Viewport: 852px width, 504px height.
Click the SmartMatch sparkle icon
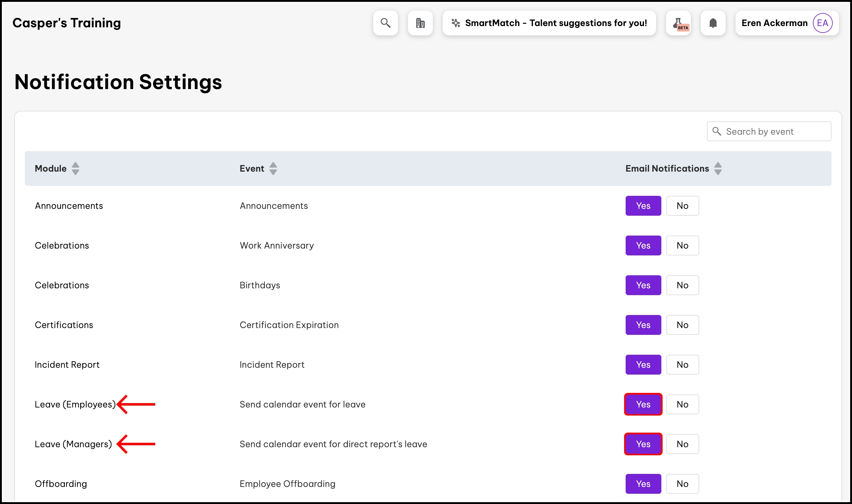(x=455, y=23)
